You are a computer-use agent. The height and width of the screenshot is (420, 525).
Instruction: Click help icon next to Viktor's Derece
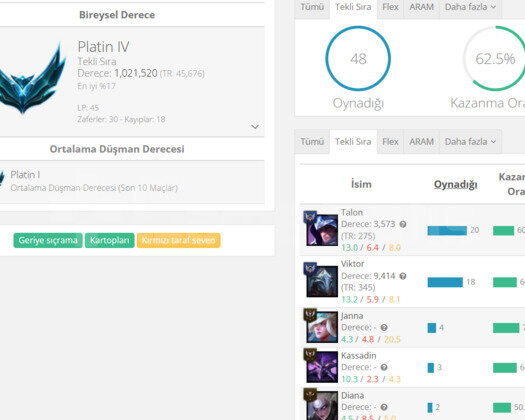pyautogui.click(x=403, y=276)
